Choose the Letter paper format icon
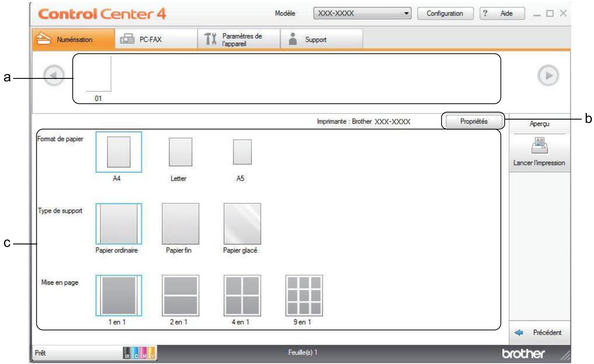 [180, 152]
